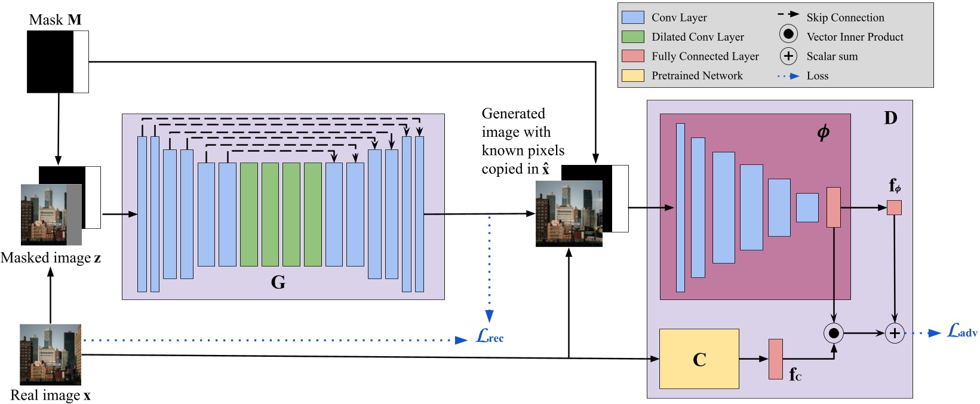Click the red Fully Connected Layer legend swatch
The image size is (980, 404).
[x=632, y=56]
